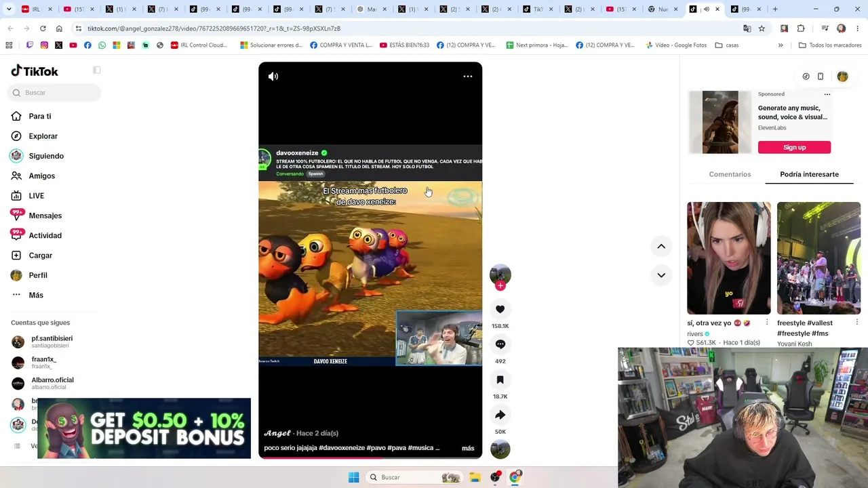The image size is (868, 488).
Task: Open the 'casas' bookmarks folder
Action: point(727,45)
